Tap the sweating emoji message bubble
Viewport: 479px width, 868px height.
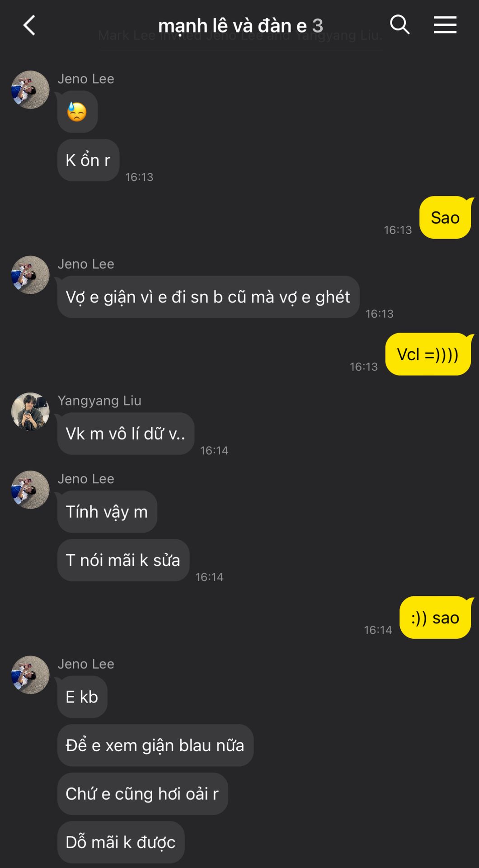(x=77, y=112)
